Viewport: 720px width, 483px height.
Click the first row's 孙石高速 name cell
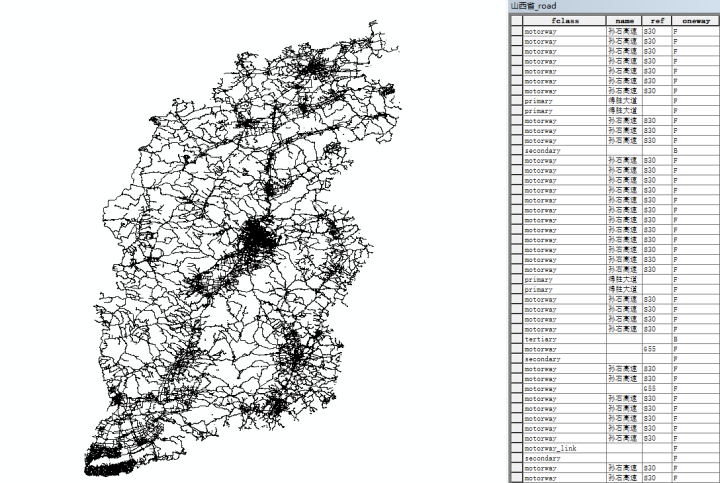tap(624, 31)
